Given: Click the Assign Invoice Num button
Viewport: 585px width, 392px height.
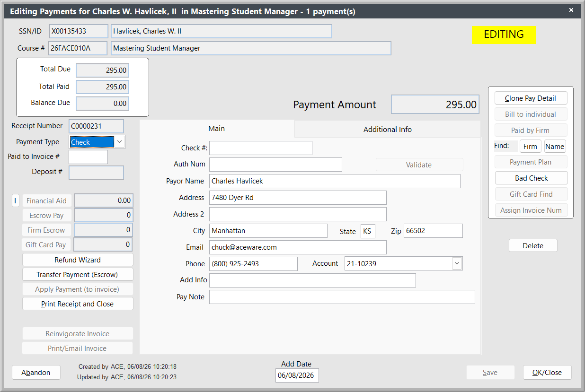Looking at the screenshot, I should 531,210.
